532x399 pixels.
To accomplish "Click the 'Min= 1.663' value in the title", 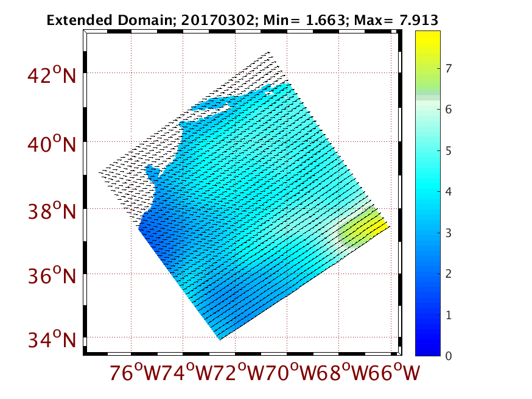I will [x=304, y=20].
